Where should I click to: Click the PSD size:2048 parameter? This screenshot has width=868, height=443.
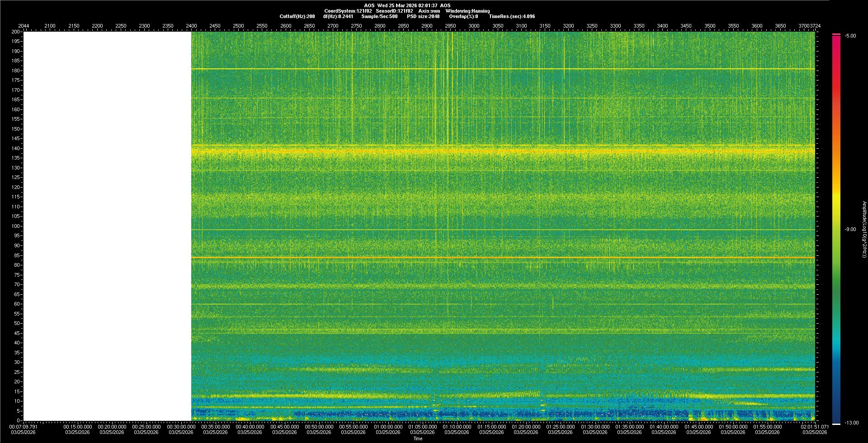coord(423,16)
